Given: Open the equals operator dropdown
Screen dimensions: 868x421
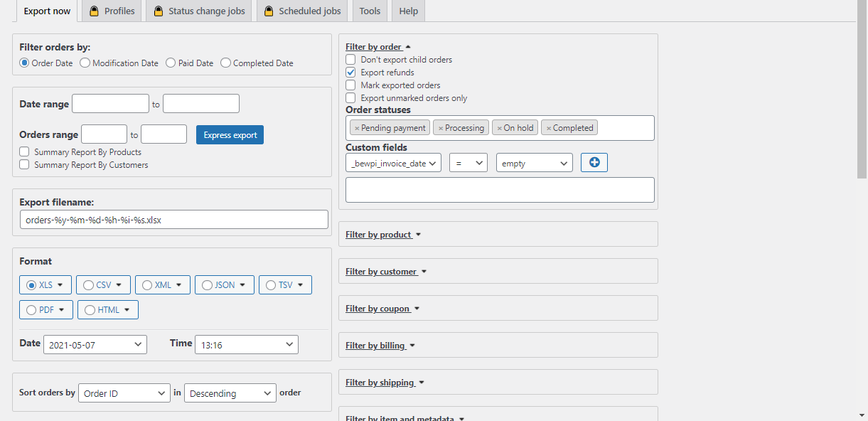Looking at the screenshot, I should 468,163.
